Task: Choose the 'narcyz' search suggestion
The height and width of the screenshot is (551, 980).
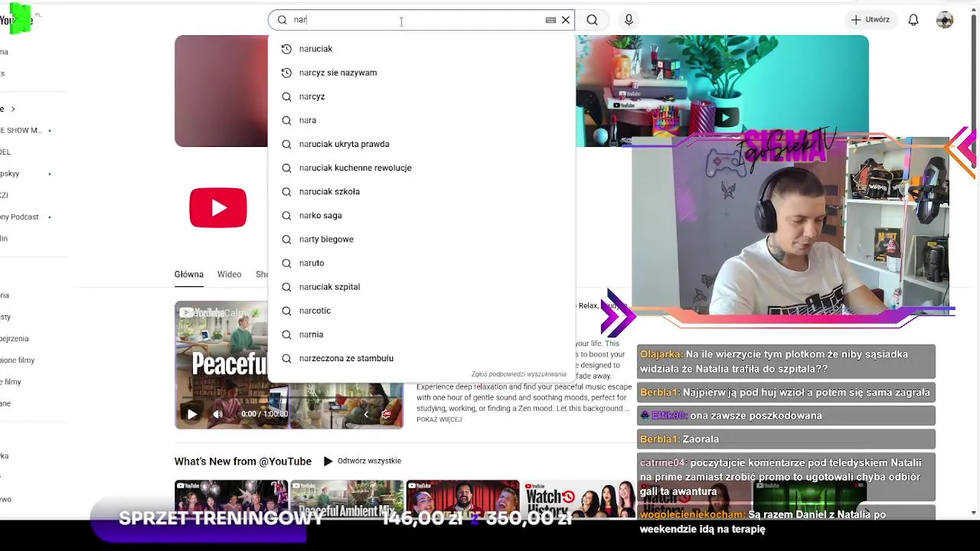Action: click(x=421, y=96)
